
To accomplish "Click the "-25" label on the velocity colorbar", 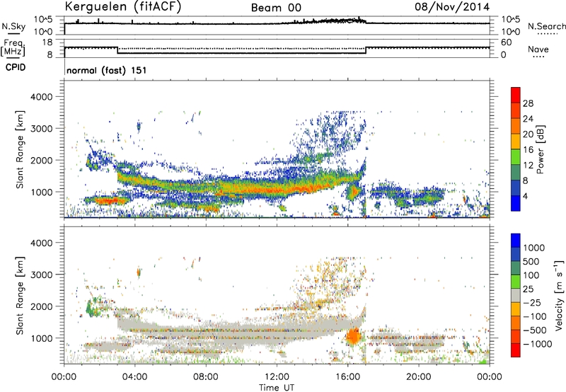I will pyautogui.click(x=533, y=303).
